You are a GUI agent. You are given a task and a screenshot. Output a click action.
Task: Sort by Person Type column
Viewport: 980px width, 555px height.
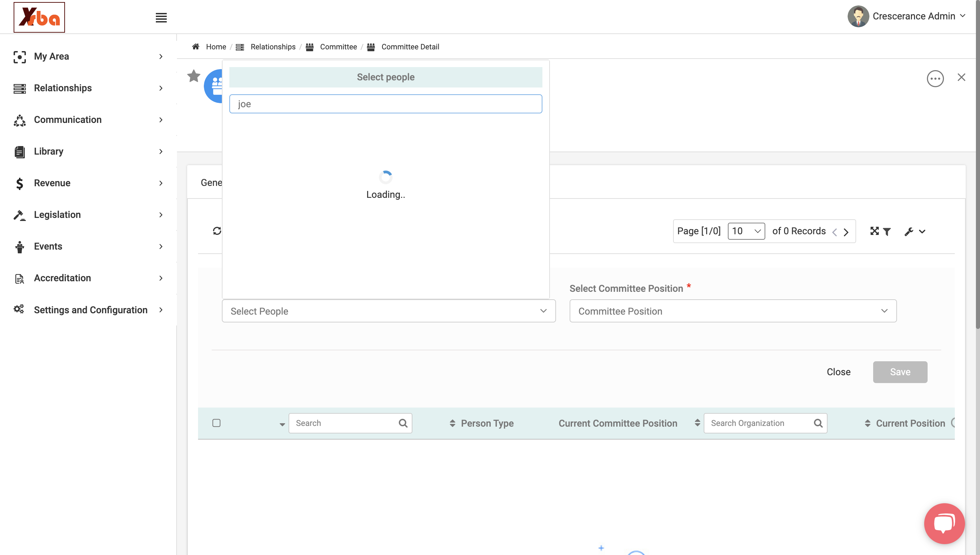pos(452,423)
